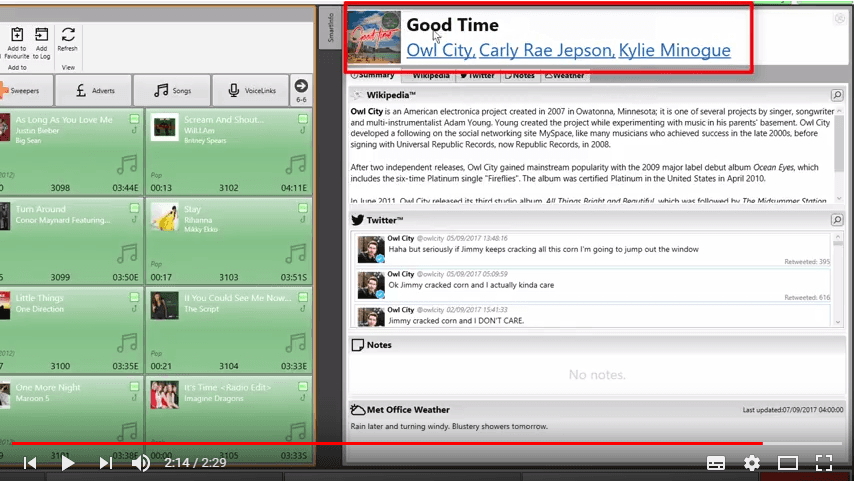Switch to the Weather tab
Screen dimensions: 854x481
[565, 76]
